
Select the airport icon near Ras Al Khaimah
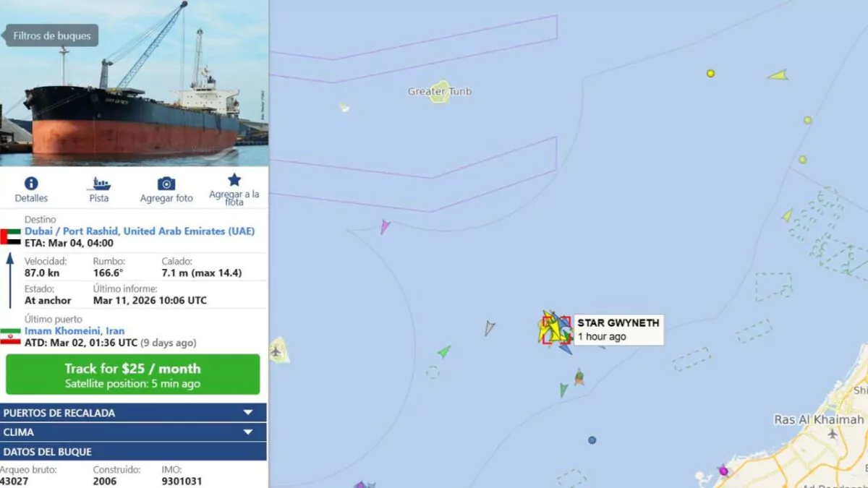(832, 434)
